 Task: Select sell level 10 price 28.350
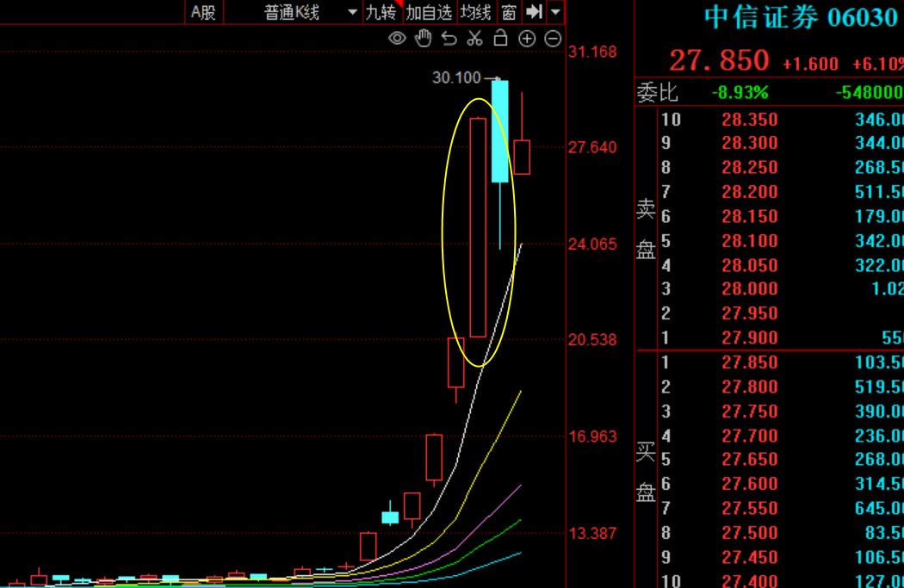pos(749,120)
